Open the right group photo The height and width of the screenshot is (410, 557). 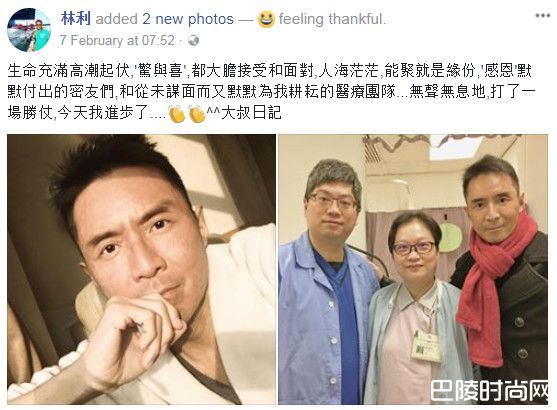[413, 269]
